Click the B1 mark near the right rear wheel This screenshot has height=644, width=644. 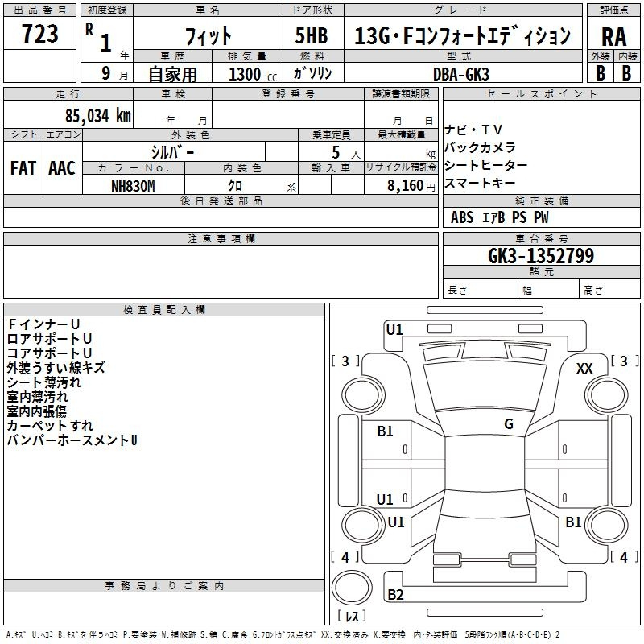click(x=573, y=522)
